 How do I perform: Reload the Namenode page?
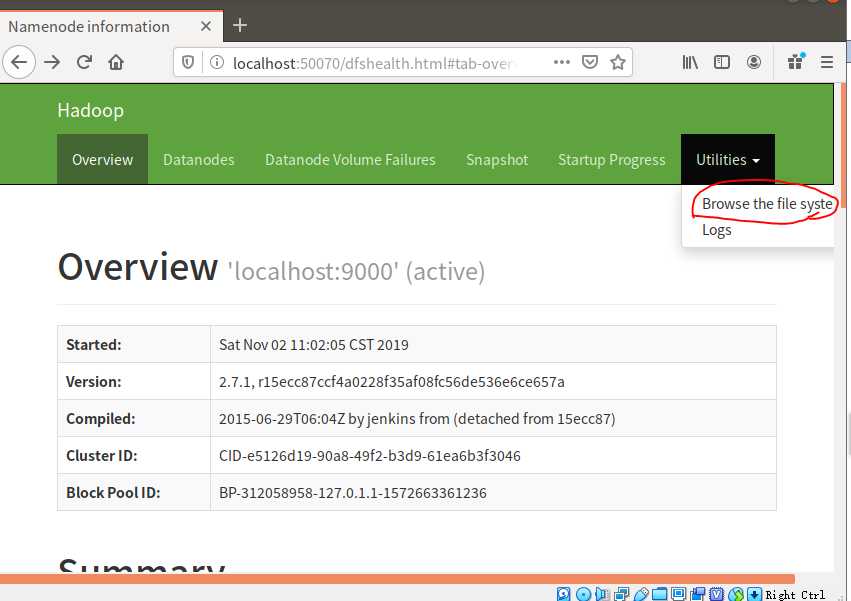84,62
